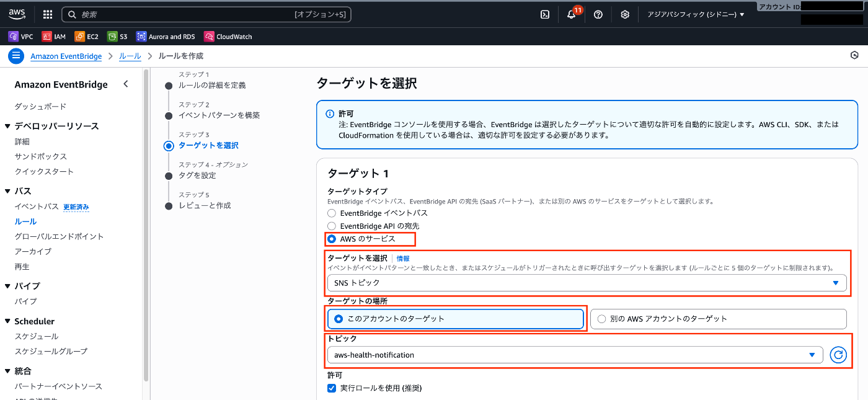Go to ダッシュボード in sidebar

point(40,107)
